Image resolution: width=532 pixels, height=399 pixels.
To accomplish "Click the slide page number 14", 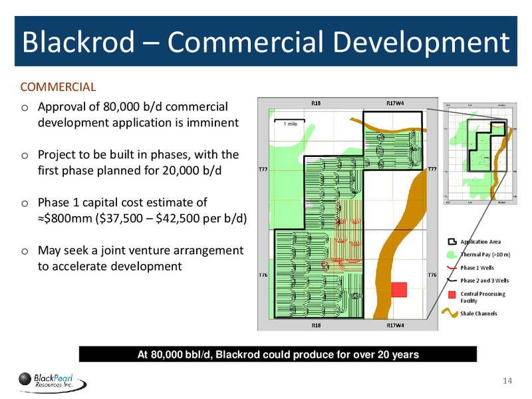I will [x=507, y=380].
